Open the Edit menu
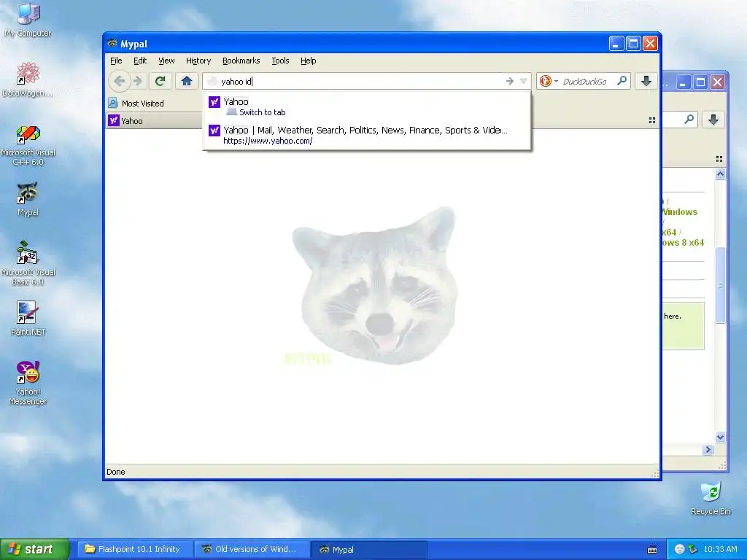 [140, 61]
